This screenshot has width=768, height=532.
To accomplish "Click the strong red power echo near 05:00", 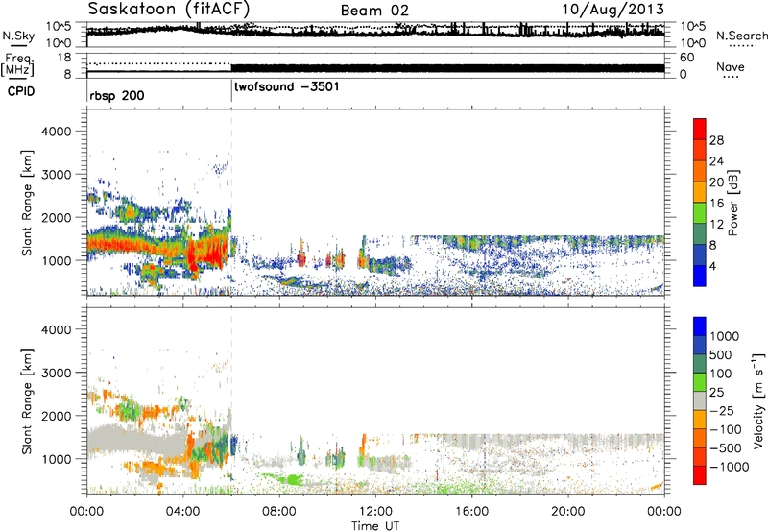I will (209, 253).
